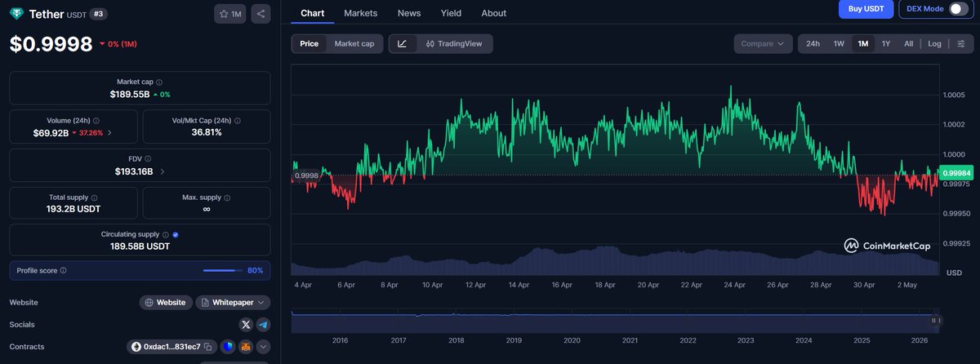Open chart settings sliders icon
980x364 pixels.
960,43
